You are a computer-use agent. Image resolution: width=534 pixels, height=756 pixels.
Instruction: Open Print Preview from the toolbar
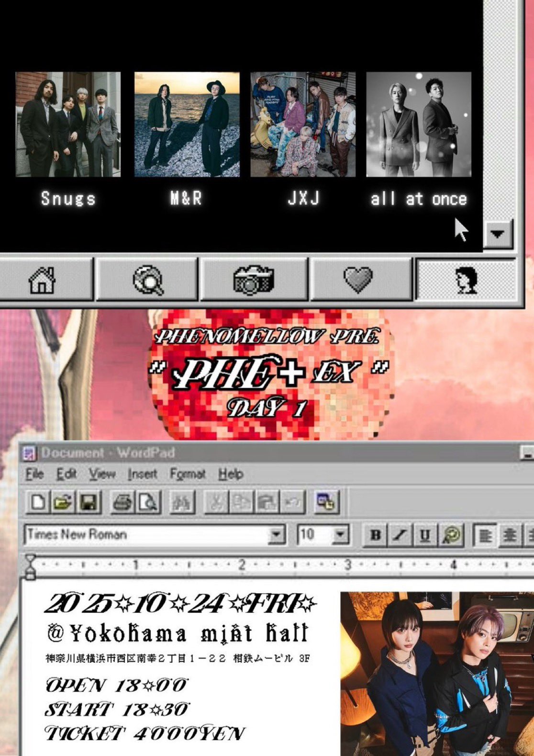[x=148, y=502]
